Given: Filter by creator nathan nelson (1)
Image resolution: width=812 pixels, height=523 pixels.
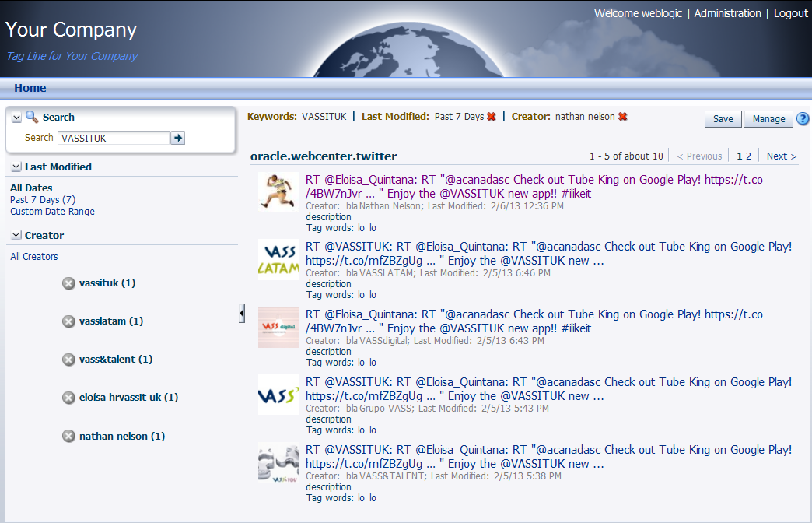Looking at the screenshot, I should click(x=121, y=436).
